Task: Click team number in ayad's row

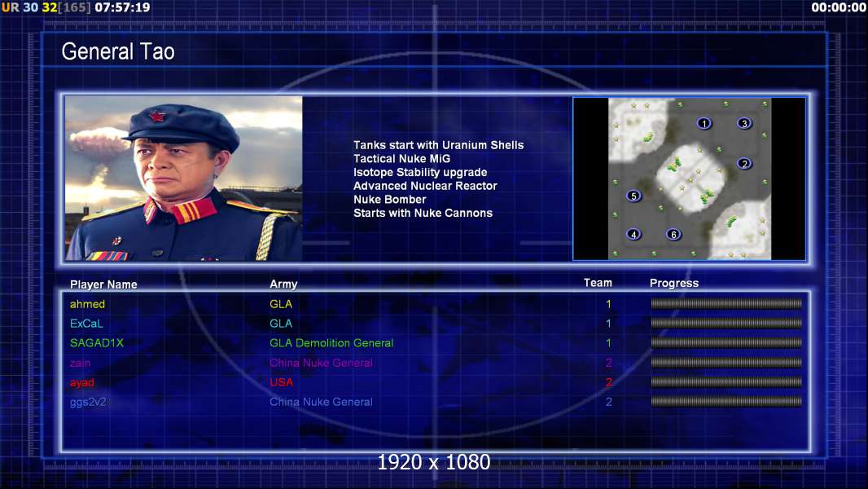Action: (608, 382)
